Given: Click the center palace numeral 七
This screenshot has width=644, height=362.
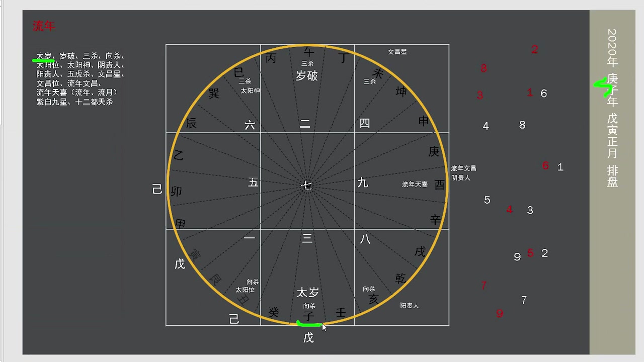Looking at the screenshot, I should tap(306, 186).
